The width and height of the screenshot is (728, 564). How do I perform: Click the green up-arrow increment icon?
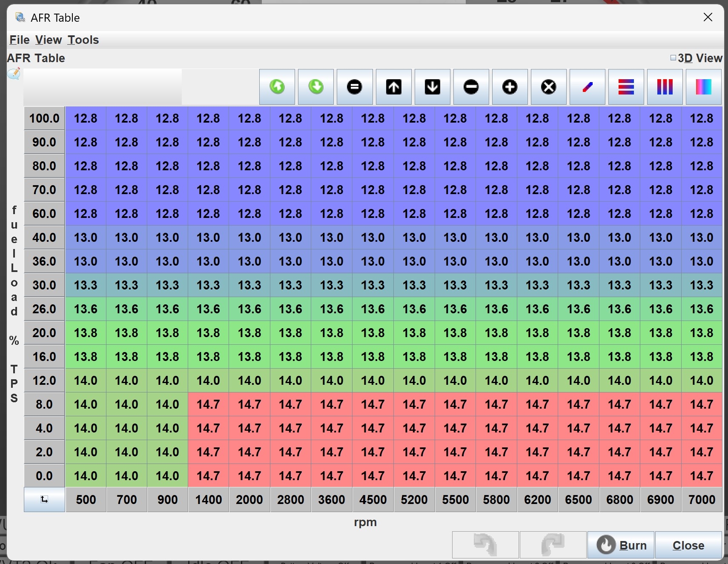pyautogui.click(x=277, y=87)
